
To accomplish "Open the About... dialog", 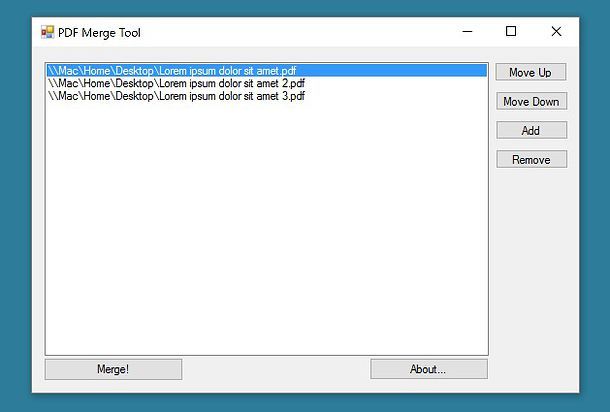I will (429, 369).
